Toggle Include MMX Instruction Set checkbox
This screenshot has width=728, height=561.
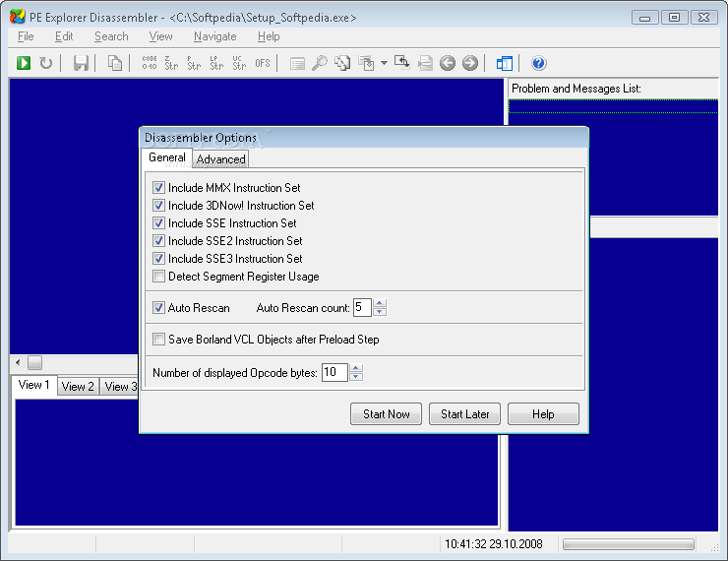[x=158, y=188]
